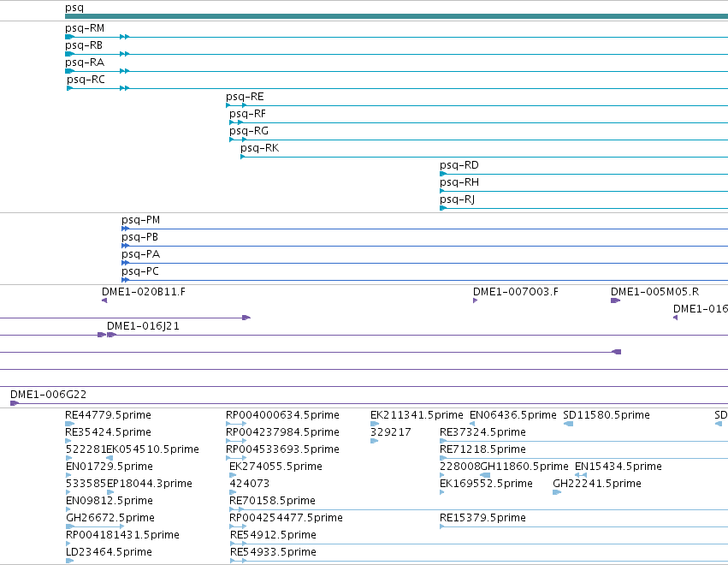This screenshot has height=565, width=728.
Task: Select the EP18044.3prime label
Action: click(x=150, y=484)
